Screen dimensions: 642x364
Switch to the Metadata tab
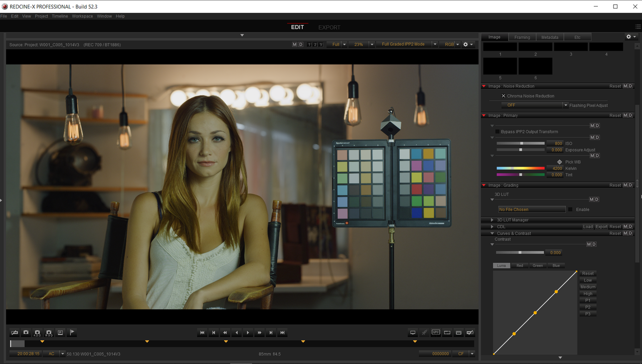point(550,37)
